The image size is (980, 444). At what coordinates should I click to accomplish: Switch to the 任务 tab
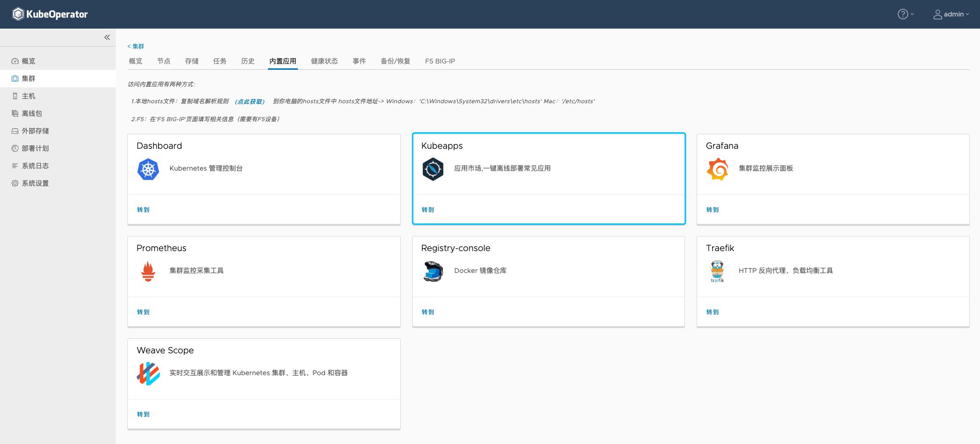(220, 61)
